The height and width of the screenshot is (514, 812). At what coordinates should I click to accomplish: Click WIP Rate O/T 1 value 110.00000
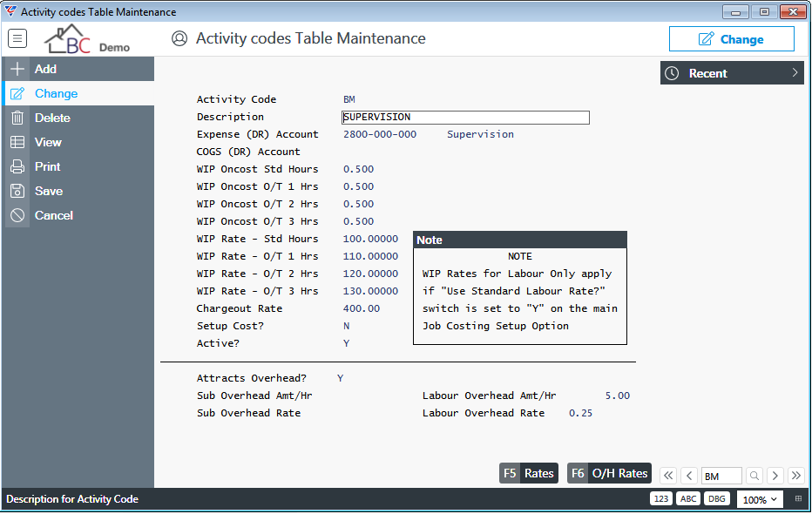point(370,256)
